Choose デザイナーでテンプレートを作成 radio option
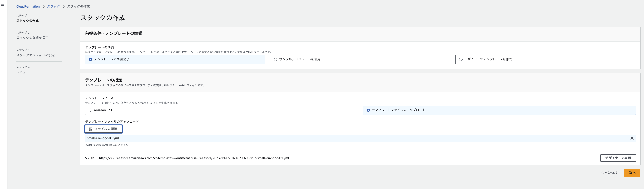 (x=461, y=59)
